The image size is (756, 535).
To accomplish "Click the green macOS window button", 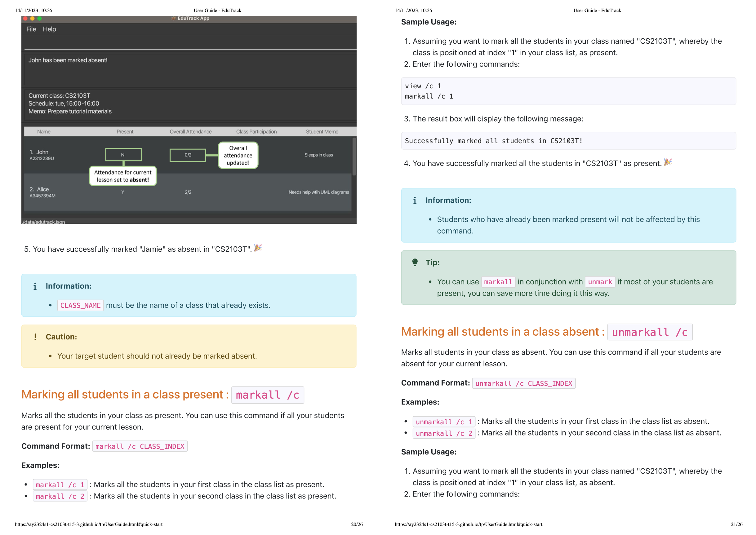I will (40, 19).
